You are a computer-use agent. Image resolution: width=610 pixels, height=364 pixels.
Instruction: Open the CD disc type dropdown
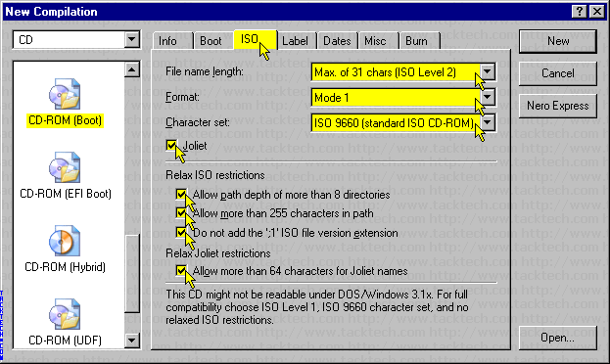(x=132, y=39)
